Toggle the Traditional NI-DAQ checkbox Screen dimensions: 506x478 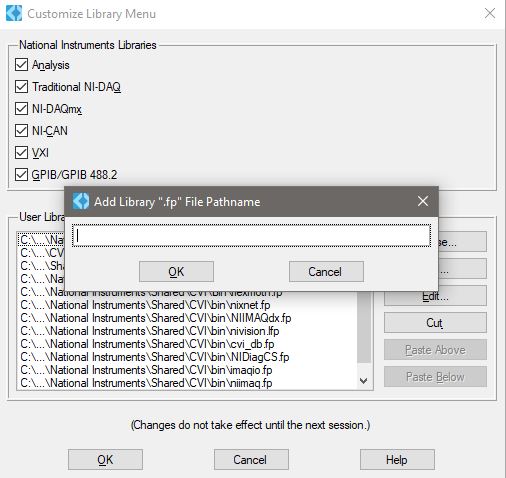tap(21, 87)
